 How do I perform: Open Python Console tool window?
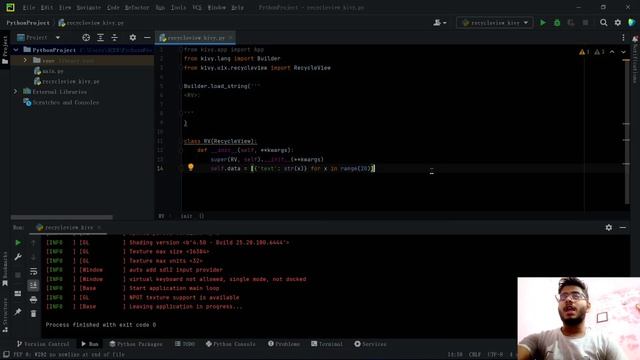pyautogui.click(x=231, y=344)
